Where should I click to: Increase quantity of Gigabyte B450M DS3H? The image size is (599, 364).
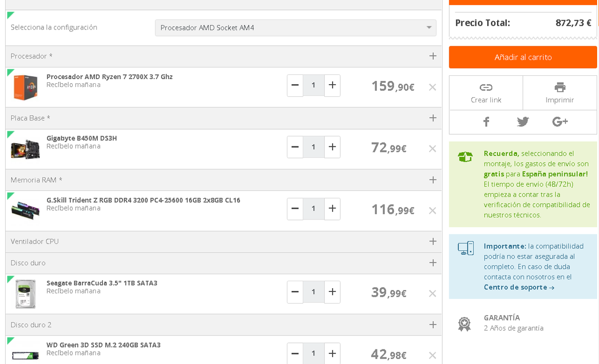point(332,147)
